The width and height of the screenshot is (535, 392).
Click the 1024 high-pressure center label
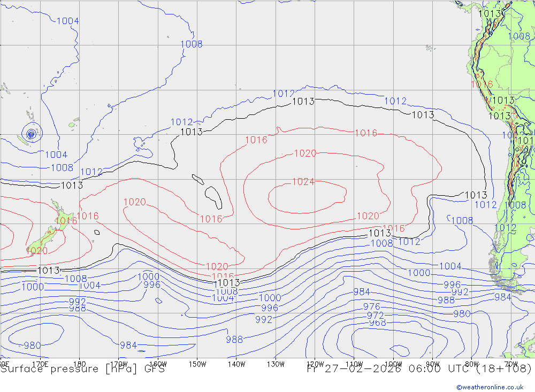(303, 182)
